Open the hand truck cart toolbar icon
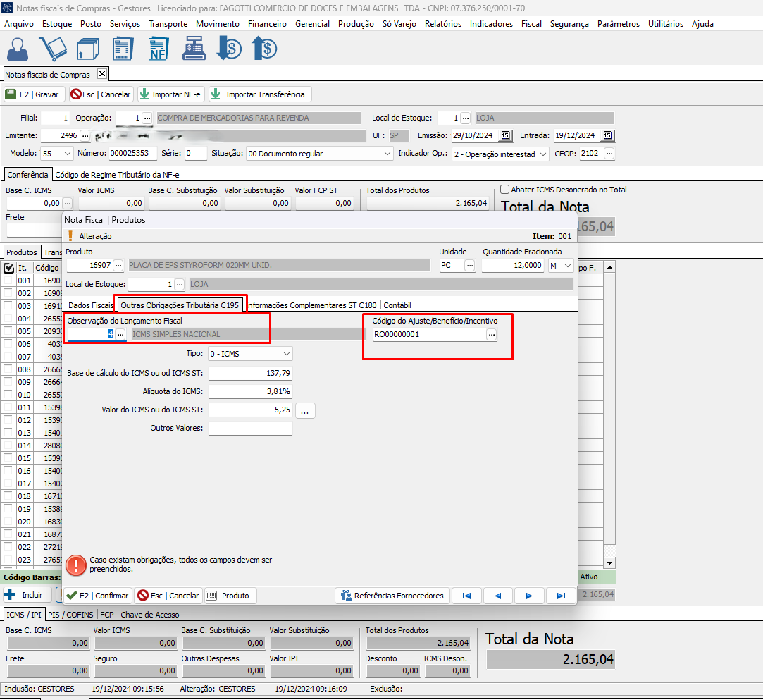The width and height of the screenshot is (763, 700). coord(53,49)
